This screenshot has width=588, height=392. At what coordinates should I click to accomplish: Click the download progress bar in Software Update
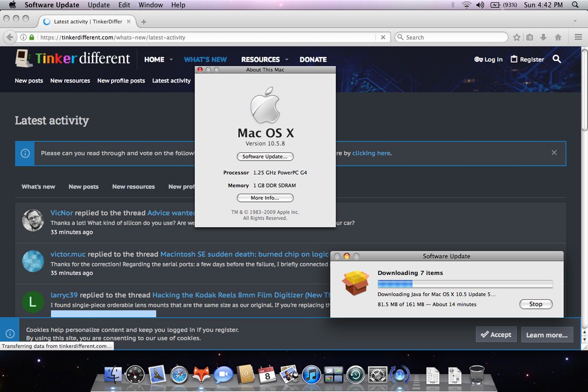click(x=465, y=283)
